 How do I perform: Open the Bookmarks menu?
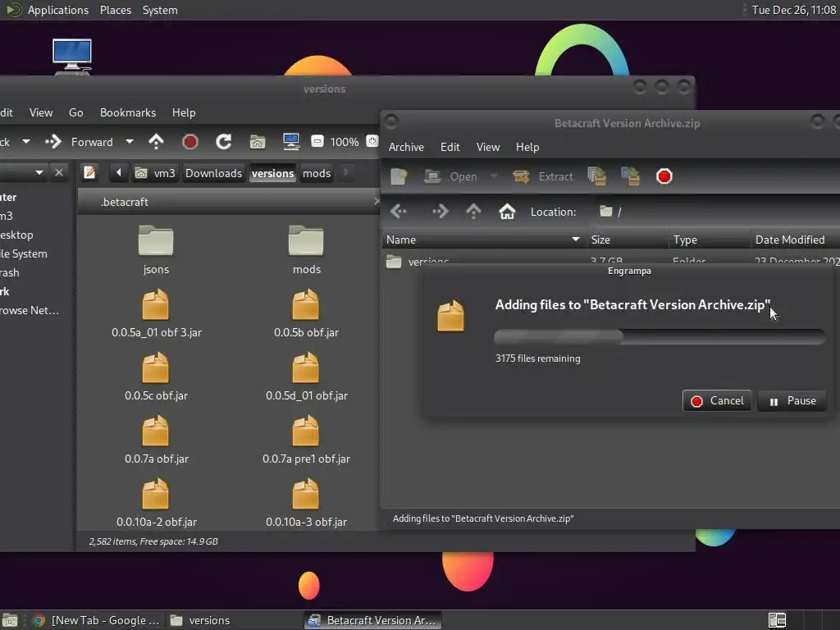pos(128,113)
